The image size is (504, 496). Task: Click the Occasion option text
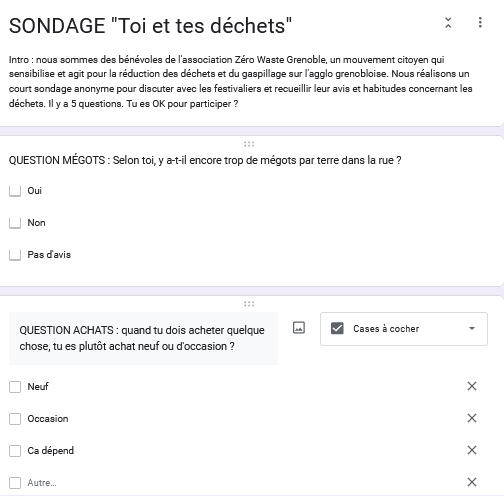(x=48, y=419)
